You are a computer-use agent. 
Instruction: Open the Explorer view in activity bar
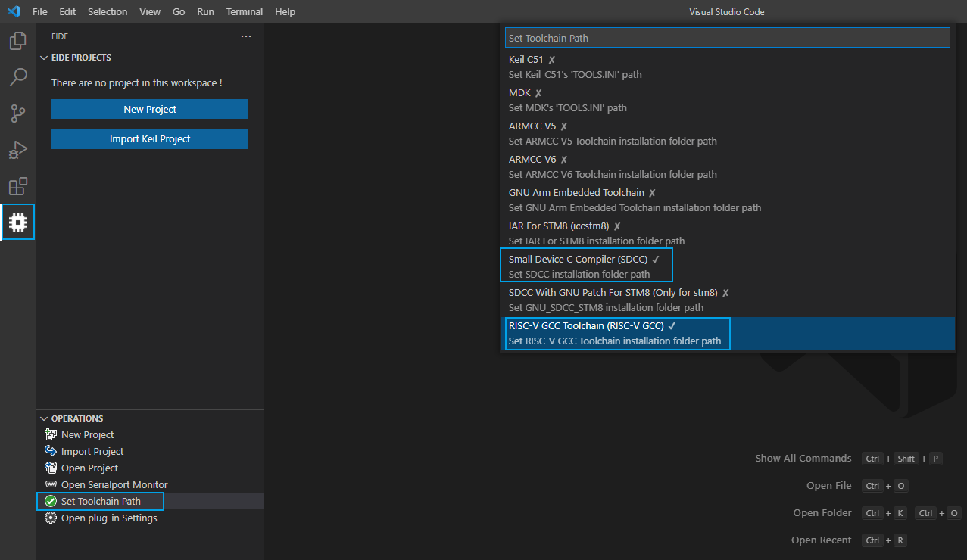[x=18, y=41]
